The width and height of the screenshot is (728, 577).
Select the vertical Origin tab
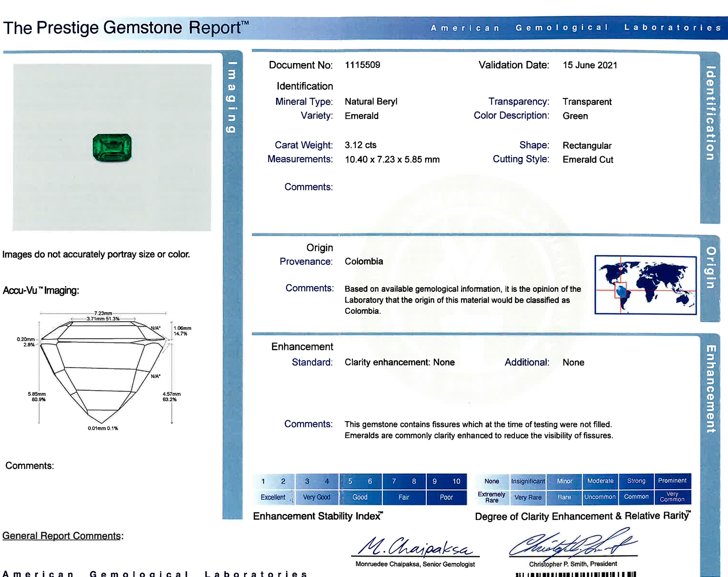coord(710,267)
